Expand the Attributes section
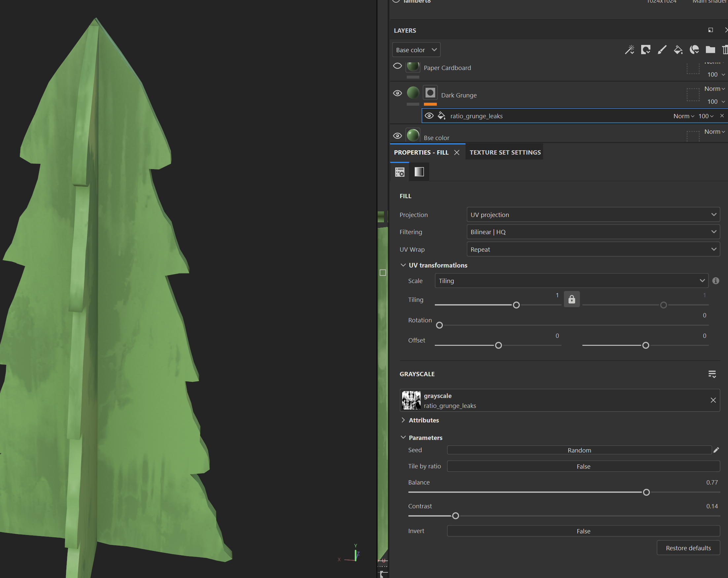The width and height of the screenshot is (728, 578). coord(403,420)
